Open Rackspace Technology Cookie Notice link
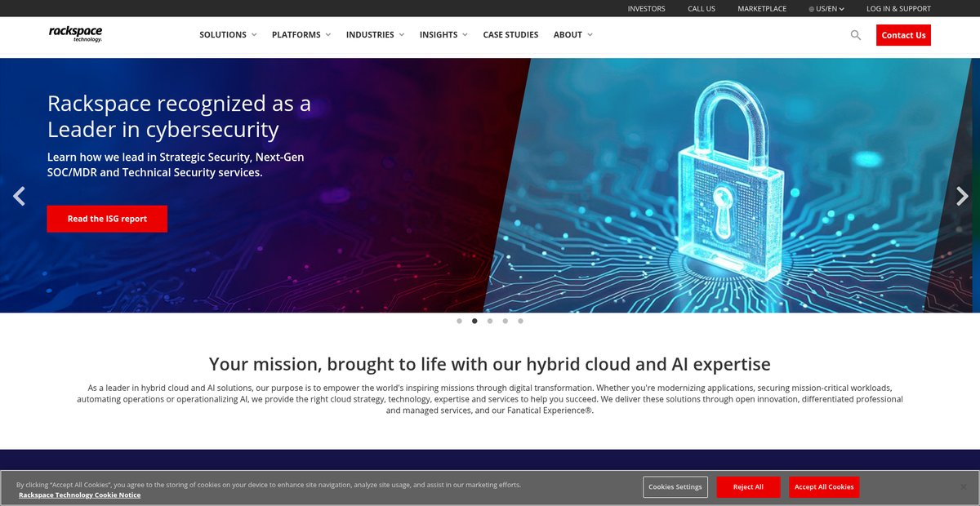This screenshot has height=506, width=980. pos(79,495)
